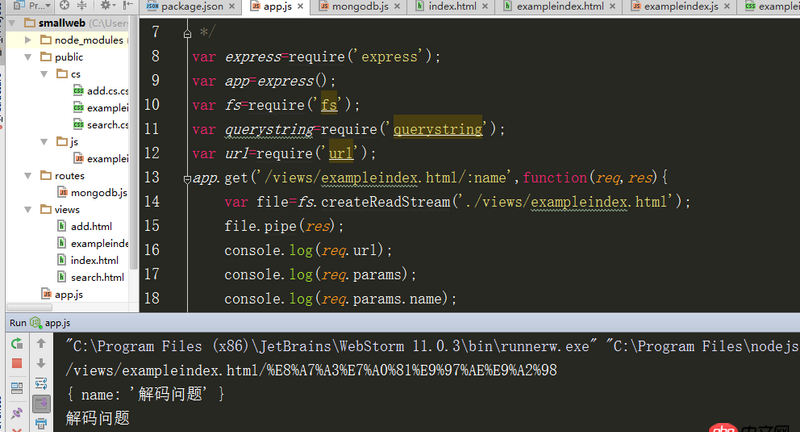Click the highlighted 'querystring' string on line 11
The image size is (800, 432).
[438, 129]
